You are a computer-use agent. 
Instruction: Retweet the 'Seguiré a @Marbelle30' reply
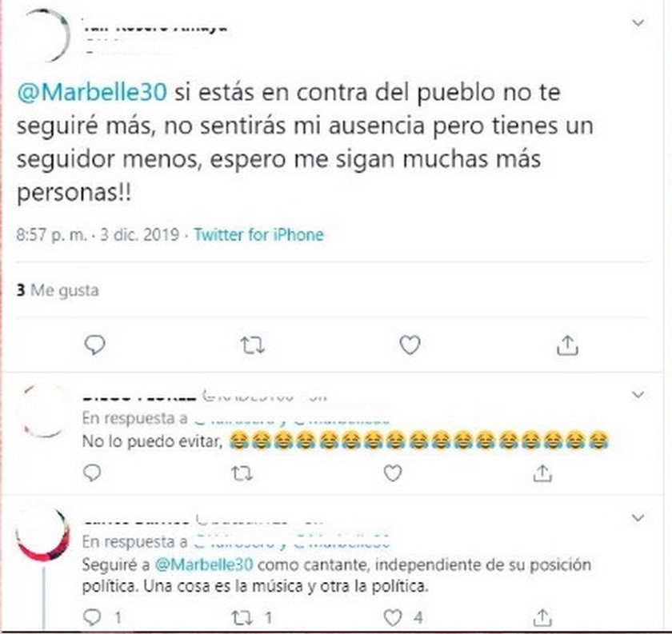242,618
